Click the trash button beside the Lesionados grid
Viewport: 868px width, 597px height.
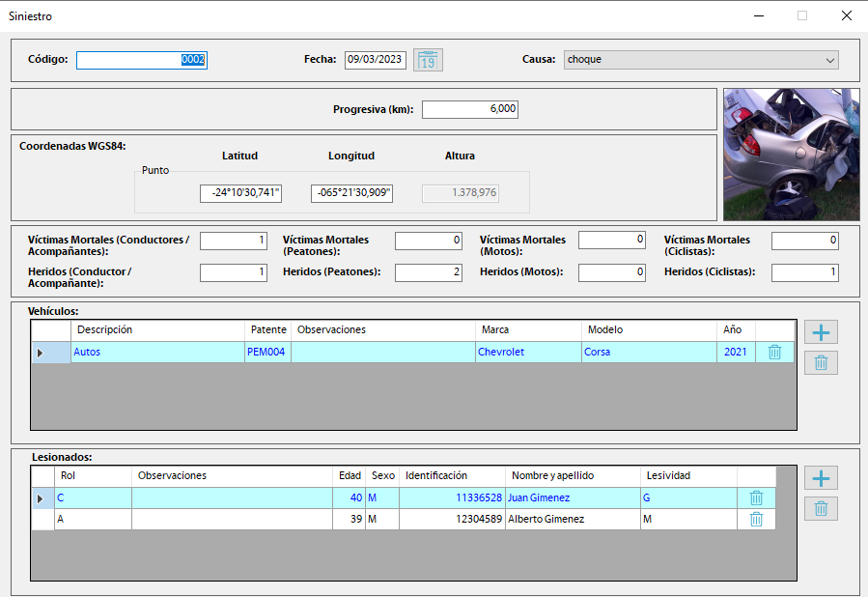pos(821,509)
